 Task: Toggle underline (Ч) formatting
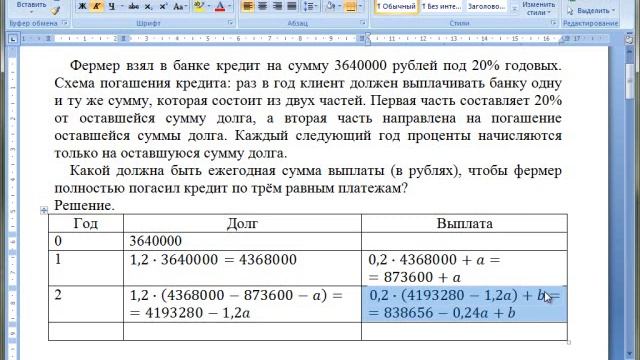pos(112,6)
